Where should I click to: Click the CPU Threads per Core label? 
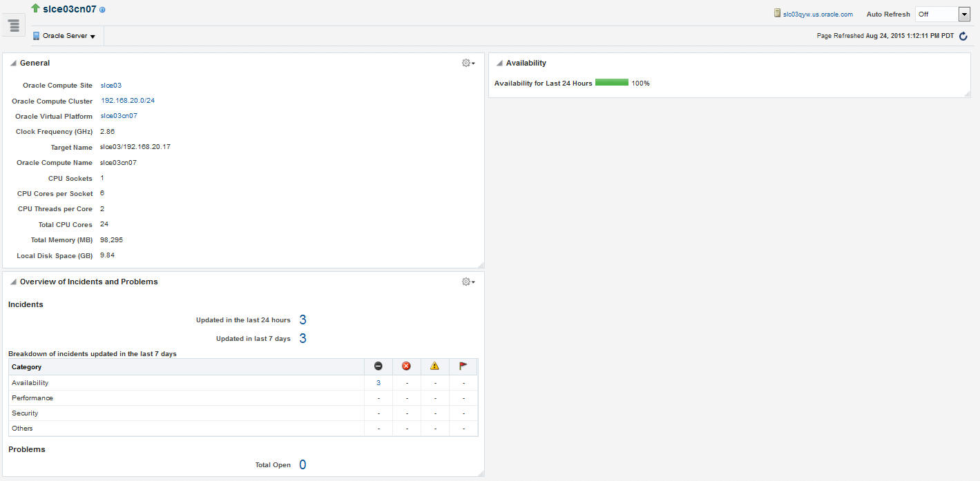click(55, 209)
